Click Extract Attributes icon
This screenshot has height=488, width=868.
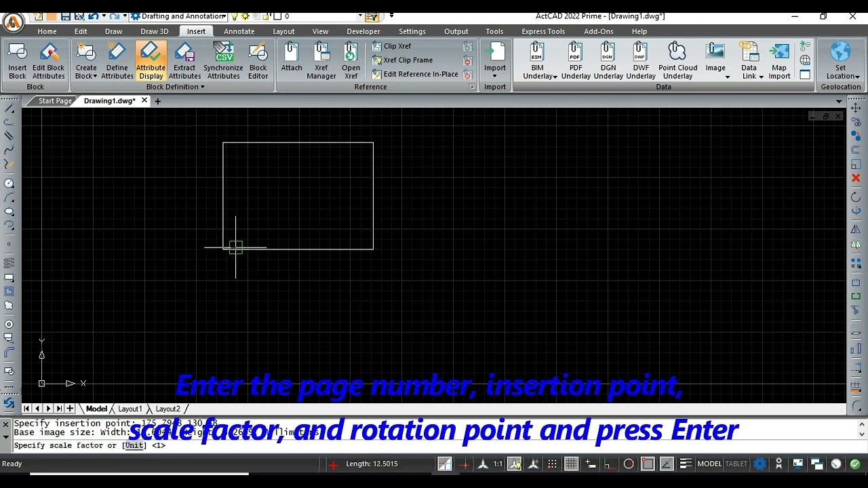coord(184,60)
